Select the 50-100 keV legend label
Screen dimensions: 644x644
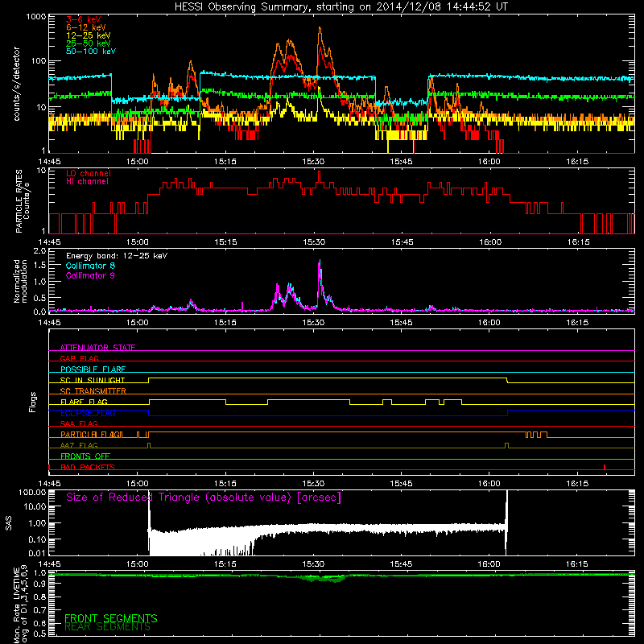pos(91,52)
